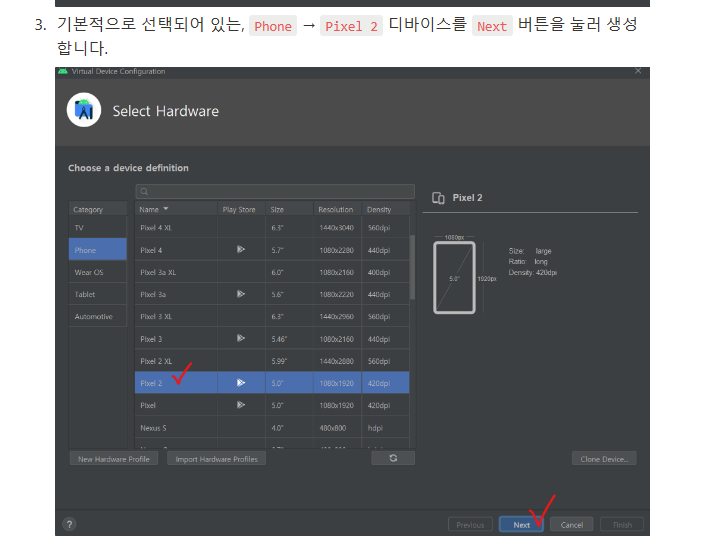Click the Cancel button
This screenshot has height=543, width=709.
pos(572,524)
